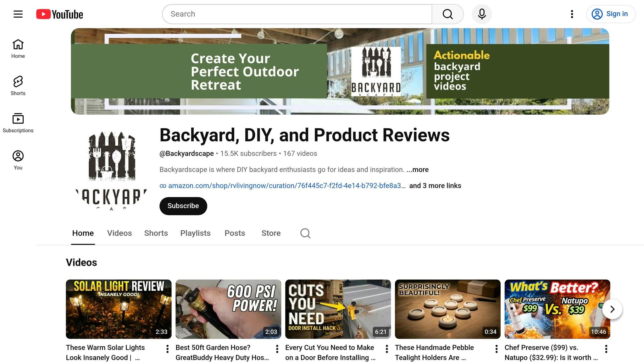Open the You section in sidebar
Viewport: 644px width, 362px height.
click(18, 160)
